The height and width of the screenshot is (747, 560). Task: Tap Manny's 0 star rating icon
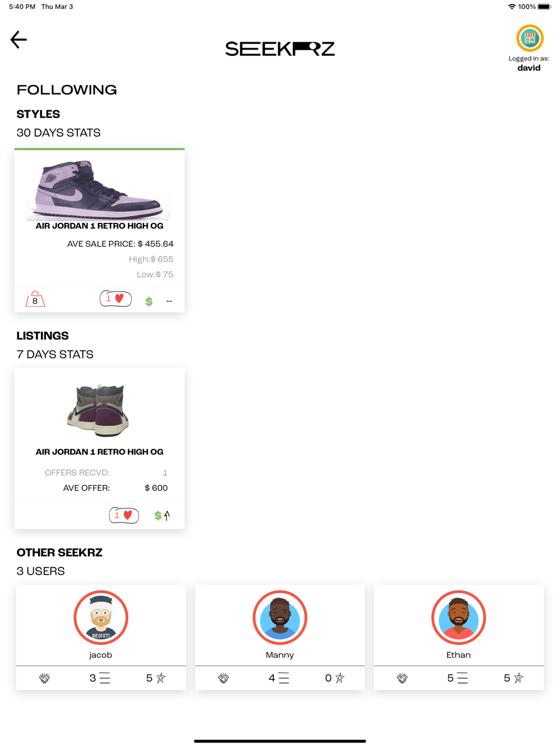(x=335, y=678)
